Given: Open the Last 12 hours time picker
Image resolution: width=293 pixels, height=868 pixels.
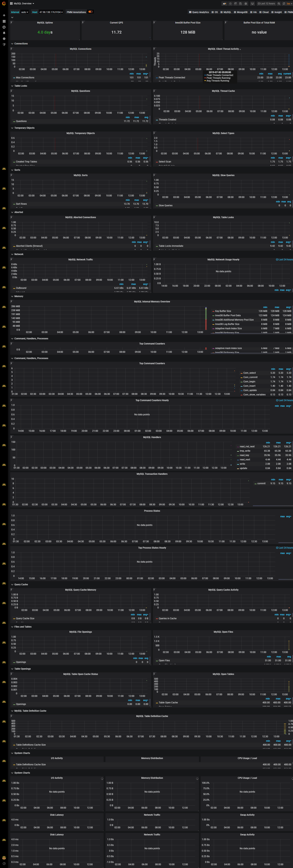Looking at the screenshot, I should [x=266, y=3].
